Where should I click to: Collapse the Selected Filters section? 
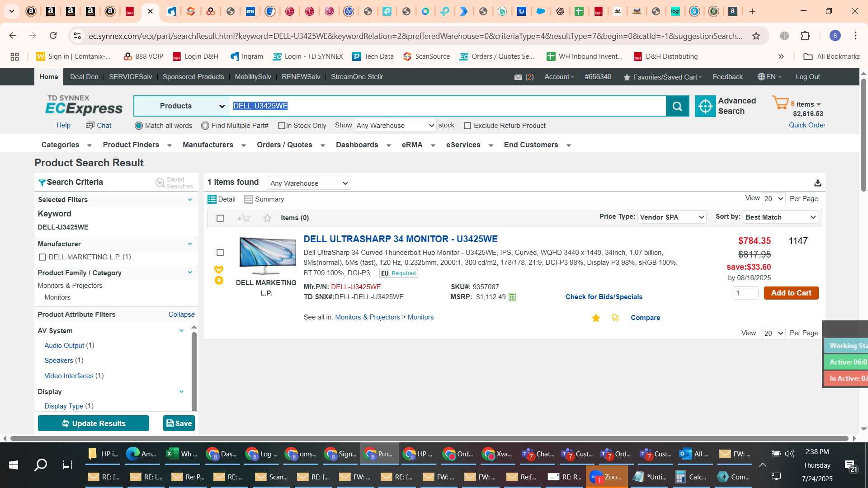coord(190,200)
